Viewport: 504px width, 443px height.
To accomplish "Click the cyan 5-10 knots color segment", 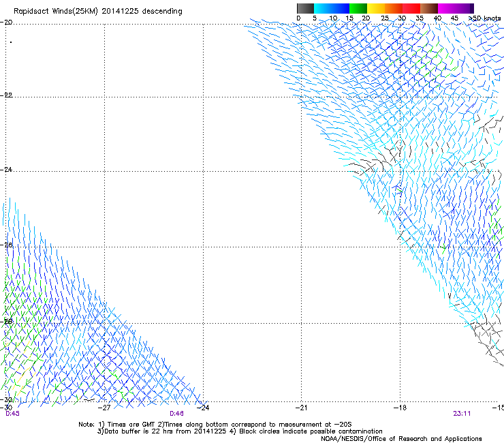I will [323, 8].
